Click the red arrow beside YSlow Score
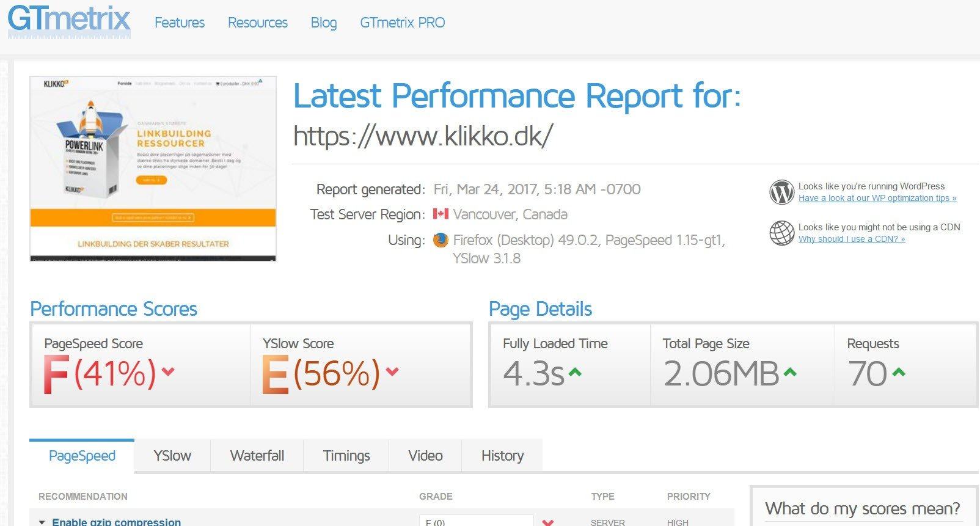Screen dimensions: 980x526 [392, 371]
